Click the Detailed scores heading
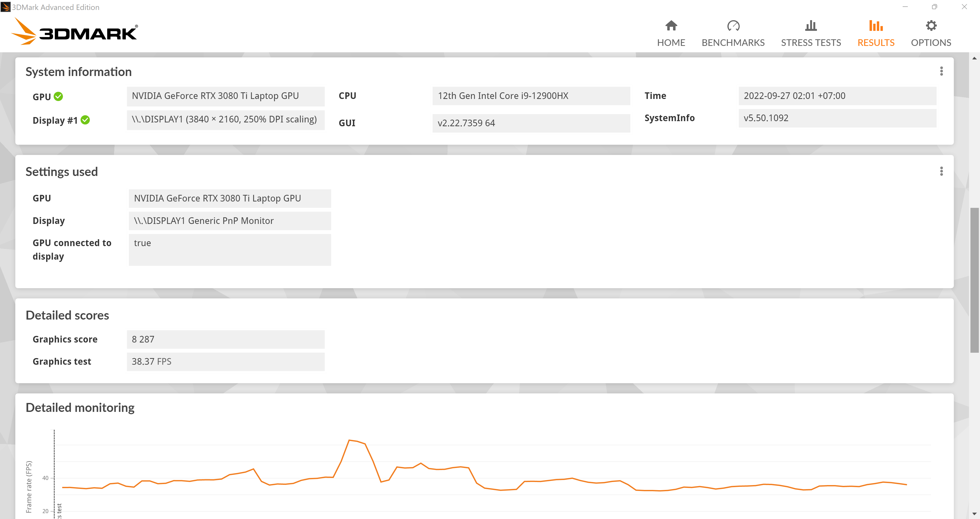 click(67, 315)
